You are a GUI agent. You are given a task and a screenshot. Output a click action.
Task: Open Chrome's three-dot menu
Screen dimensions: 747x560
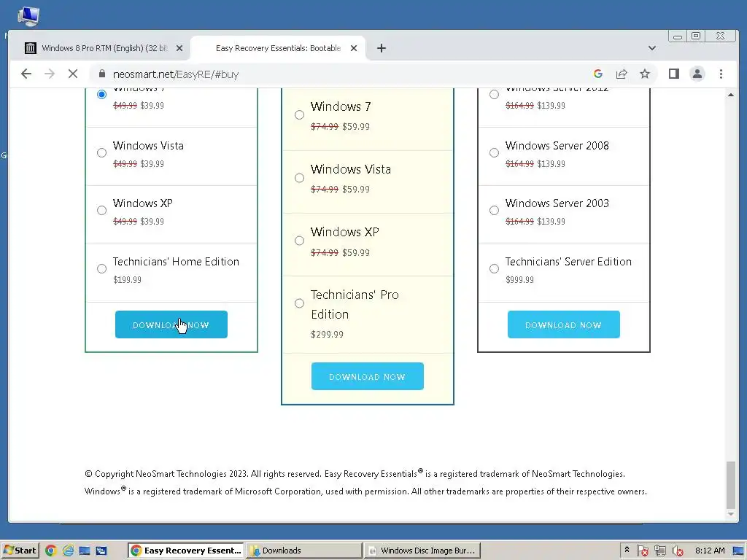721,74
